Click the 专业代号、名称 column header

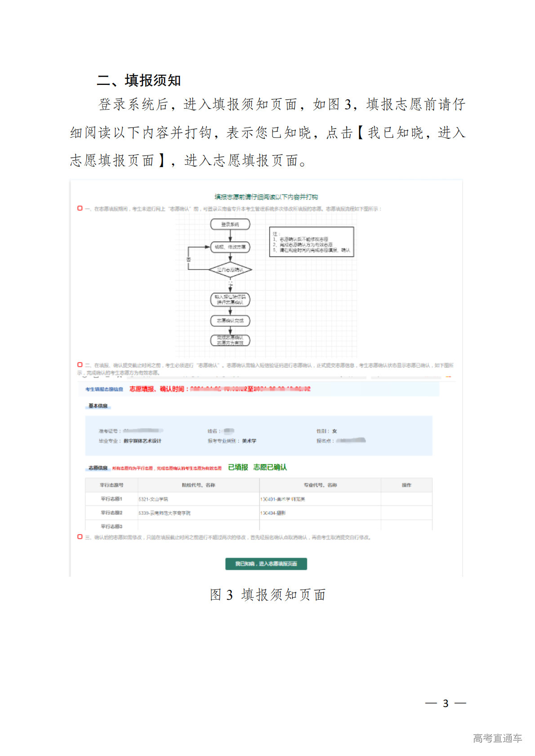point(320,485)
